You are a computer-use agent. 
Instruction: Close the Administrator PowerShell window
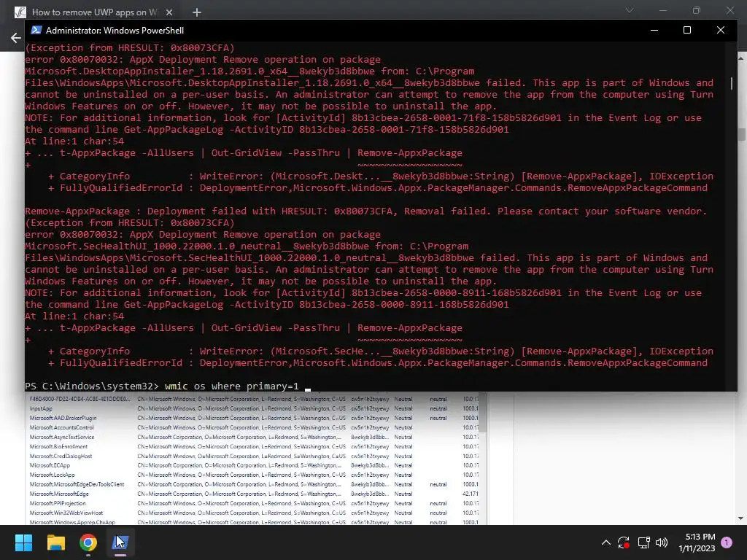(720, 30)
